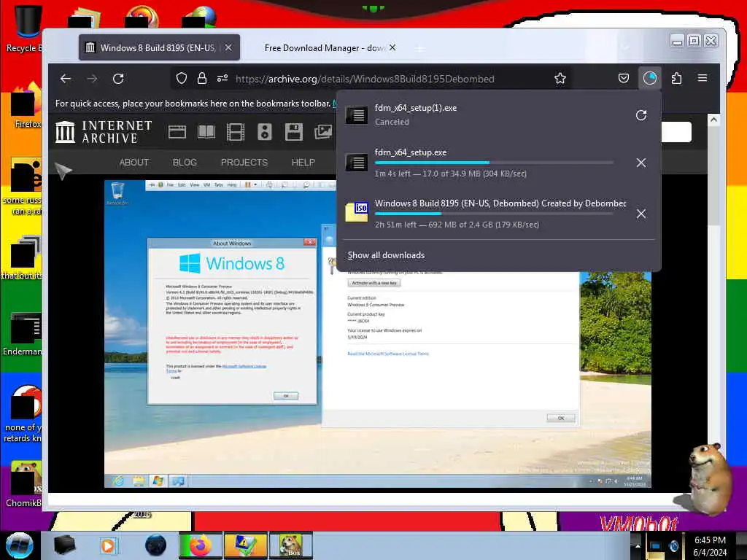Open the extensions puzzle icon
The height and width of the screenshot is (560, 747).
click(x=676, y=78)
